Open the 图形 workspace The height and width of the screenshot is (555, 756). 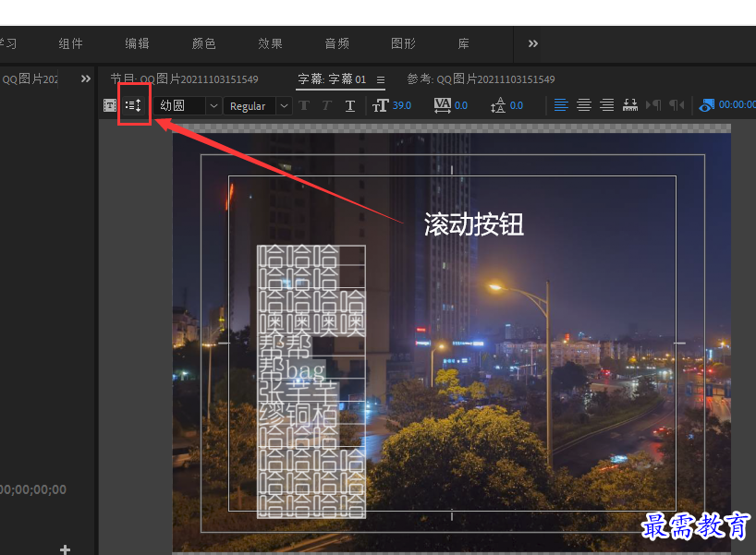tap(404, 43)
